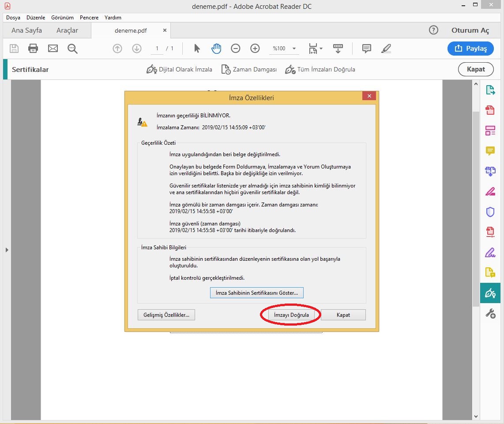Click the document scrollbar up arrow
The width and height of the screenshot is (504, 424).
pyautogui.click(x=476, y=84)
